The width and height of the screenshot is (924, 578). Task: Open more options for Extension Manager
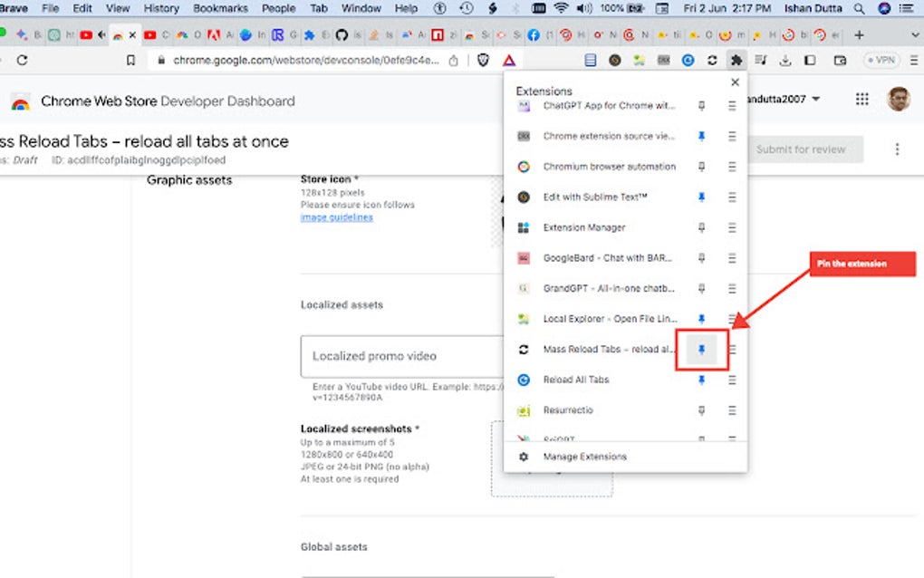(x=732, y=227)
